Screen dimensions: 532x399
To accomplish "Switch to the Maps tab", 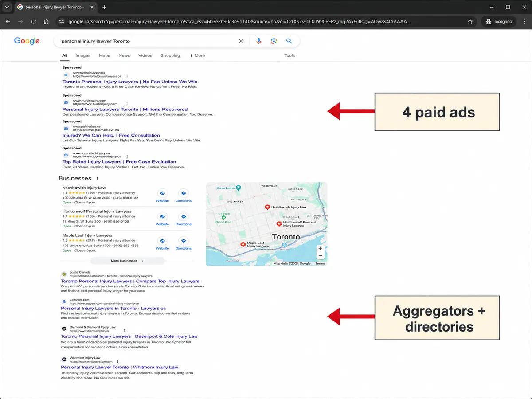I will coord(105,55).
